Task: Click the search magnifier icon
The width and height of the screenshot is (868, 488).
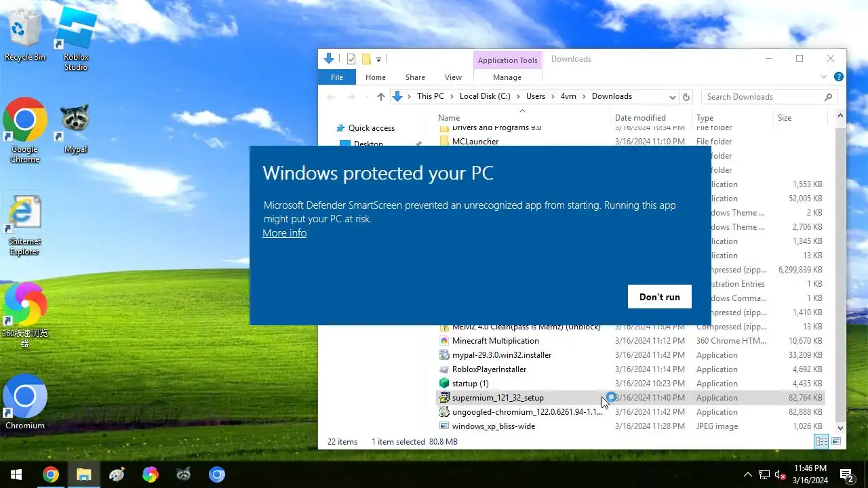Action: [x=828, y=97]
